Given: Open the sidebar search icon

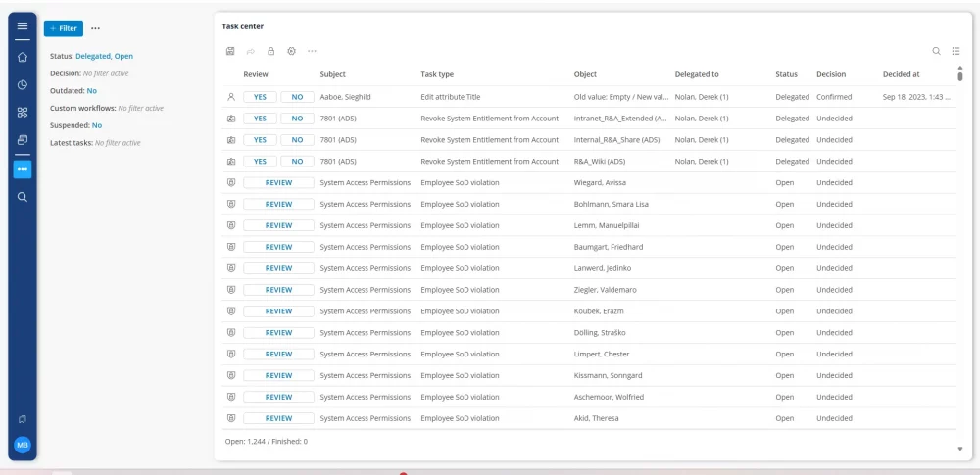Looking at the screenshot, I should pyautogui.click(x=23, y=197).
